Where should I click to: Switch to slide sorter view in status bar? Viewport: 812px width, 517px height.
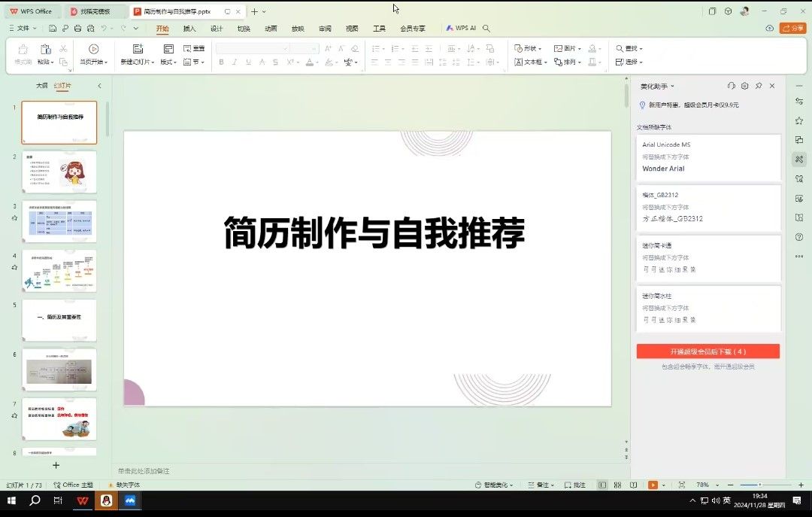(617, 485)
